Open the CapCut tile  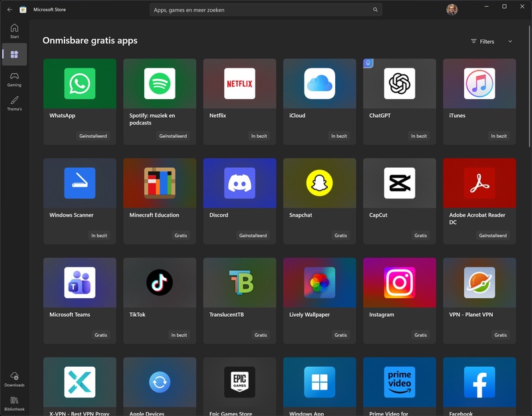(399, 200)
